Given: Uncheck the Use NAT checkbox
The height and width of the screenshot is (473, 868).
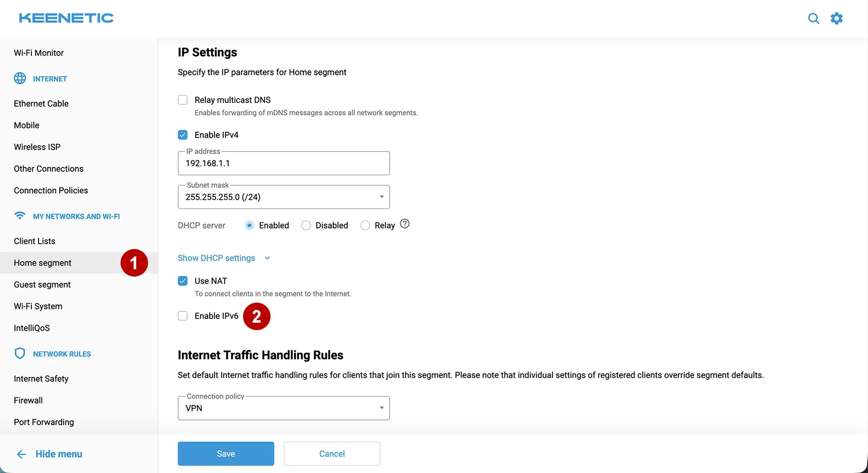Looking at the screenshot, I should coord(183,280).
